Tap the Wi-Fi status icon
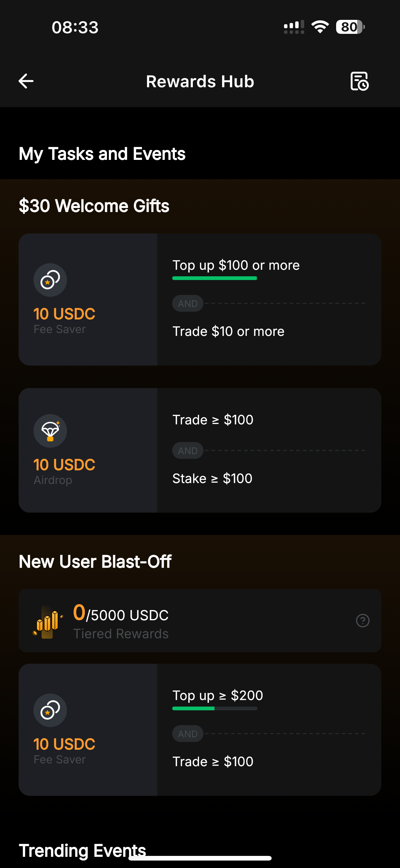The width and height of the screenshot is (400, 868). click(320, 27)
